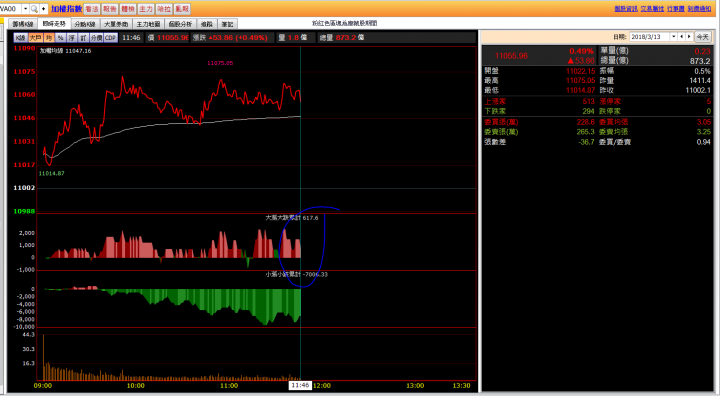Click the low-point label 11014.87 on chart

51,174
